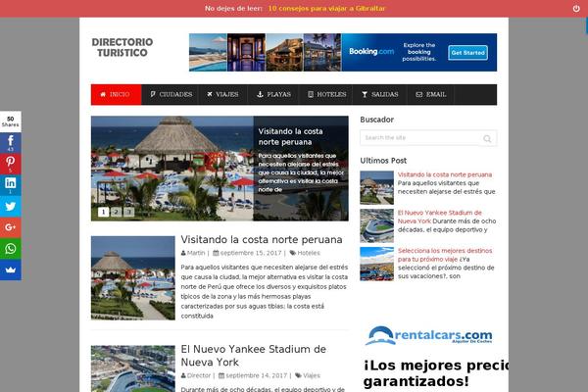
Task: Open article title 'Visitando la costa norte peruana'
Action: (x=262, y=240)
